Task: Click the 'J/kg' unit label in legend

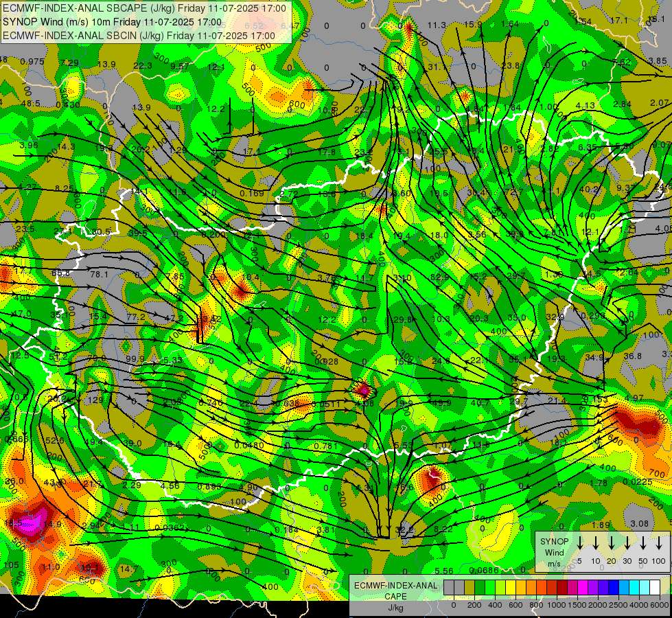Action: point(395,608)
